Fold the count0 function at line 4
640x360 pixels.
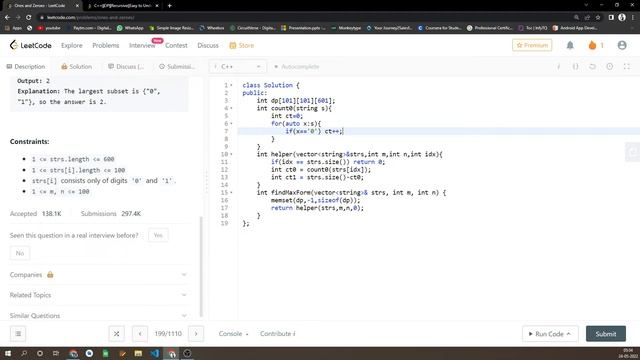(231, 108)
